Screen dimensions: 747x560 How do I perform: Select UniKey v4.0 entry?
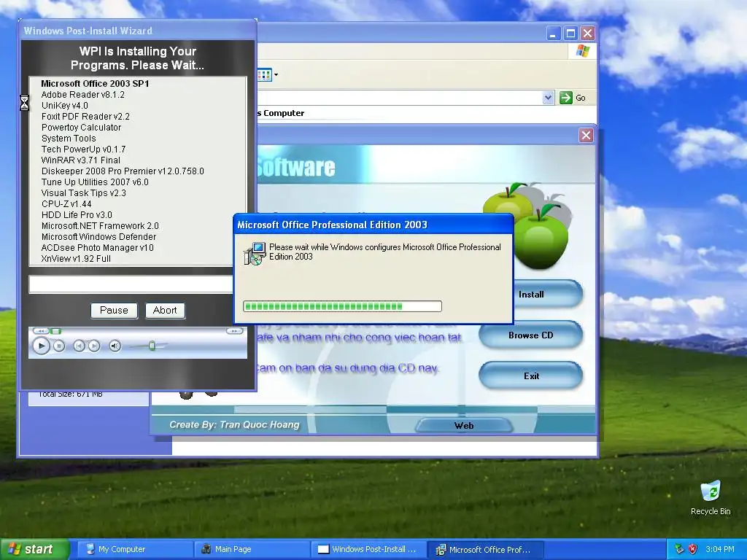[64, 106]
